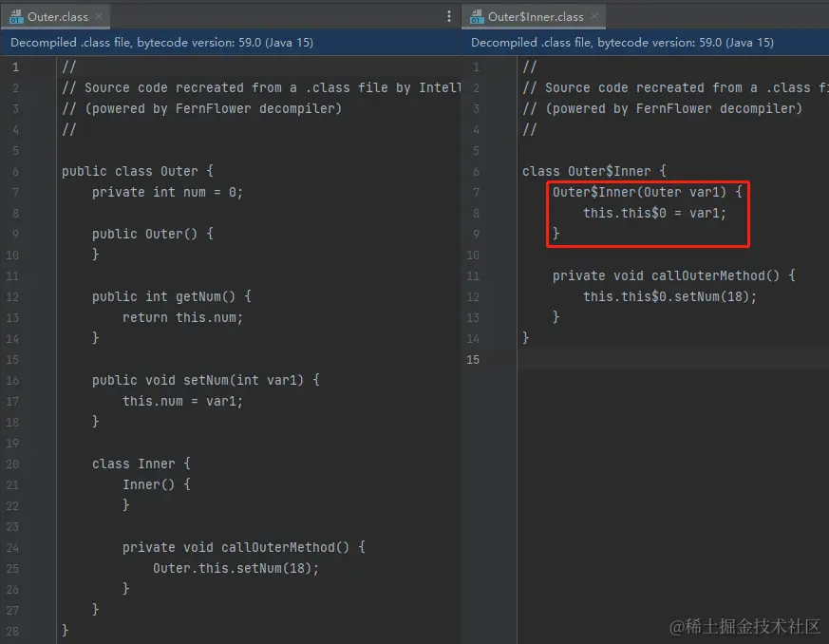829x644 pixels.
Task: Click '(powered by FernFlower decompiler)' comment in right editor
Action: point(663,109)
